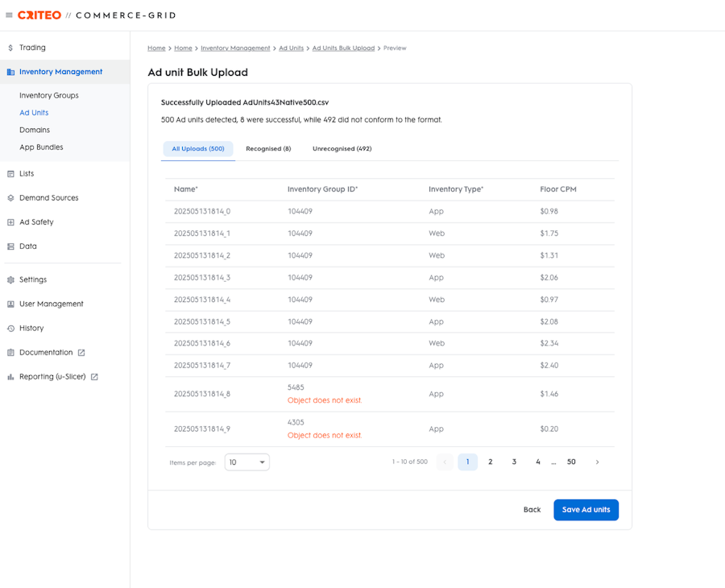Image resolution: width=725 pixels, height=588 pixels.
Task: Click the Lists sidebar icon
Action: point(10,174)
